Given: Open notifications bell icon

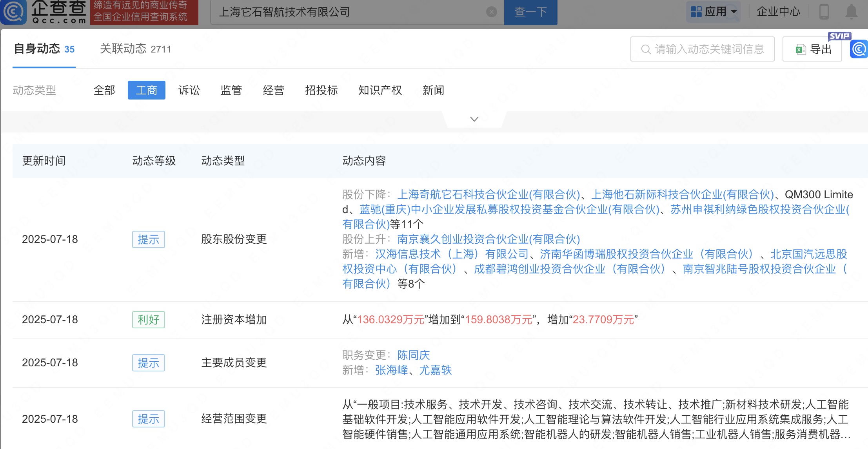Looking at the screenshot, I should click(851, 12).
